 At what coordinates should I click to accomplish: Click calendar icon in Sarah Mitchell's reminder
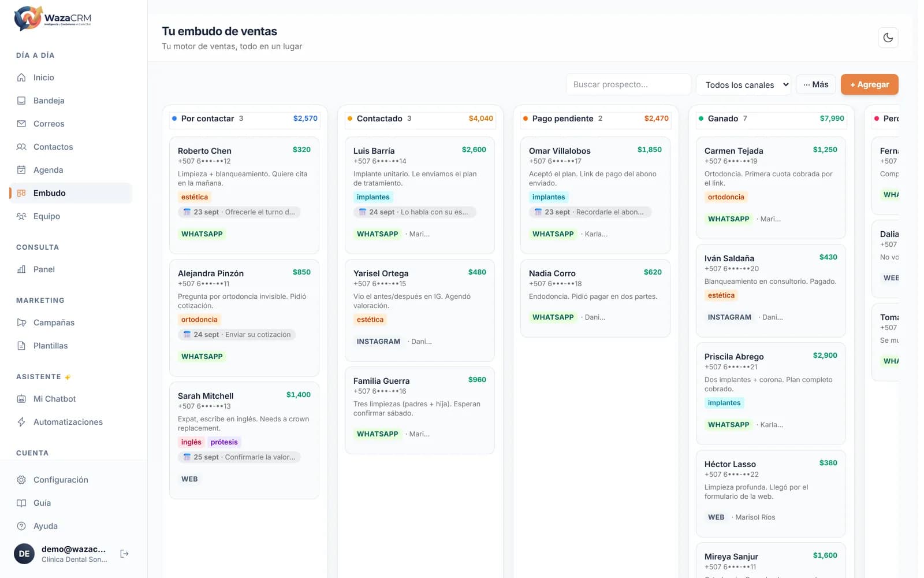187,457
